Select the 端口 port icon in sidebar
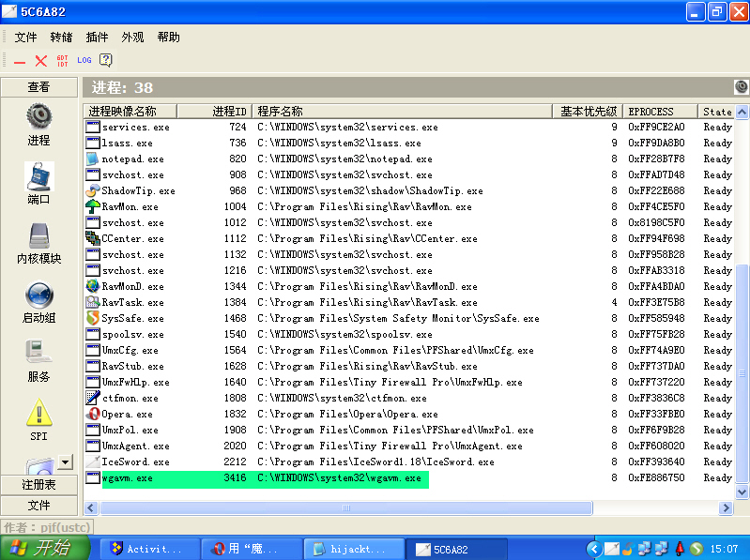 (x=39, y=175)
